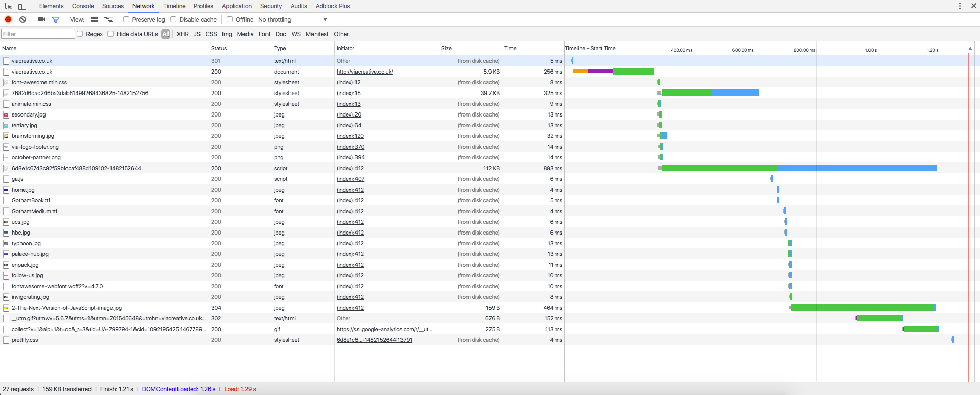Switch to the Timeline tab
This screenshot has width=980, height=395.
point(174,6)
